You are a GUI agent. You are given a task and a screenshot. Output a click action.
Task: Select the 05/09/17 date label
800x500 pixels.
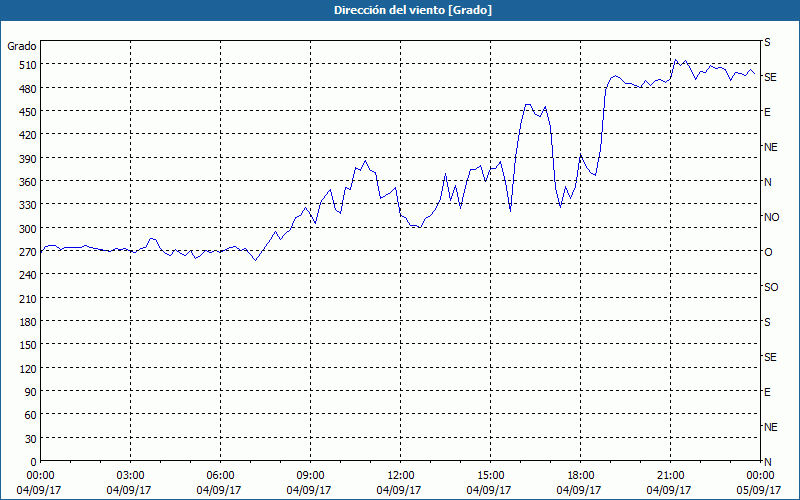pos(759,490)
